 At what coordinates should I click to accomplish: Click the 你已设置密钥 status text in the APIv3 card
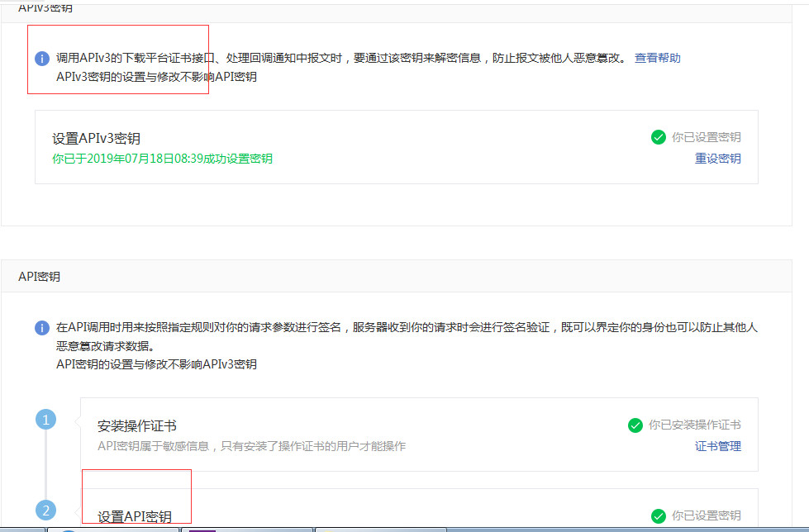[707, 137]
